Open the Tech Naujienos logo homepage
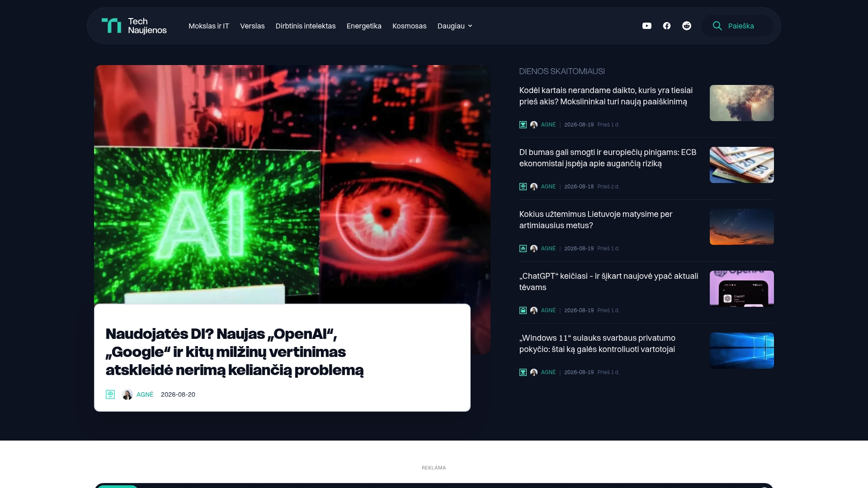 tap(134, 26)
